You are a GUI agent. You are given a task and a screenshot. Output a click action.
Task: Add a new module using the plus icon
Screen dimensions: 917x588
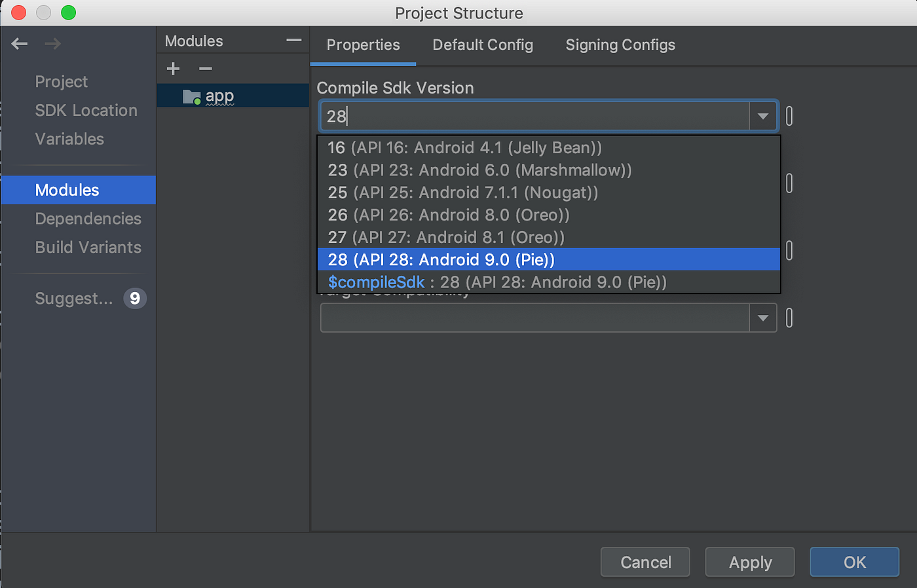coord(172,68)
